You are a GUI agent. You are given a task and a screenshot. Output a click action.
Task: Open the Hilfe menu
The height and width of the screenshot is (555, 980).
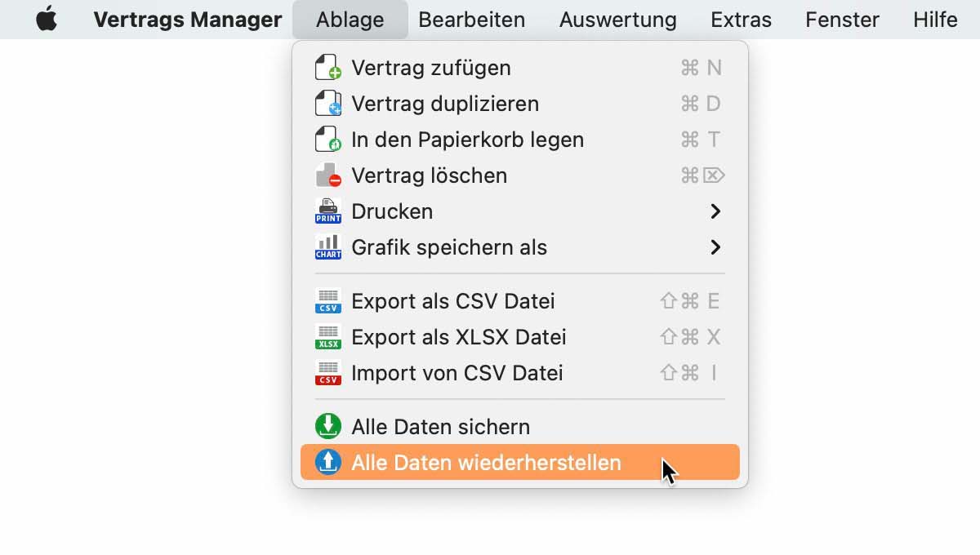(935, 20)
